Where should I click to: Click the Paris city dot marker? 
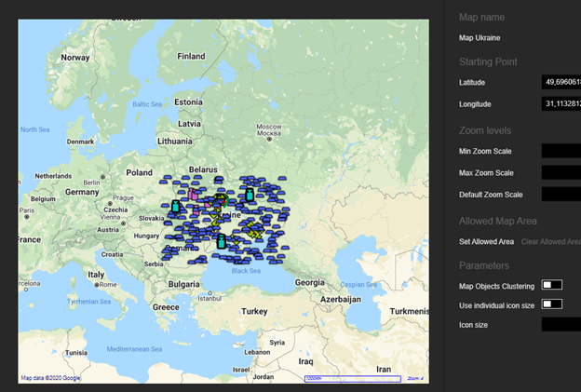tap(27, 217)
